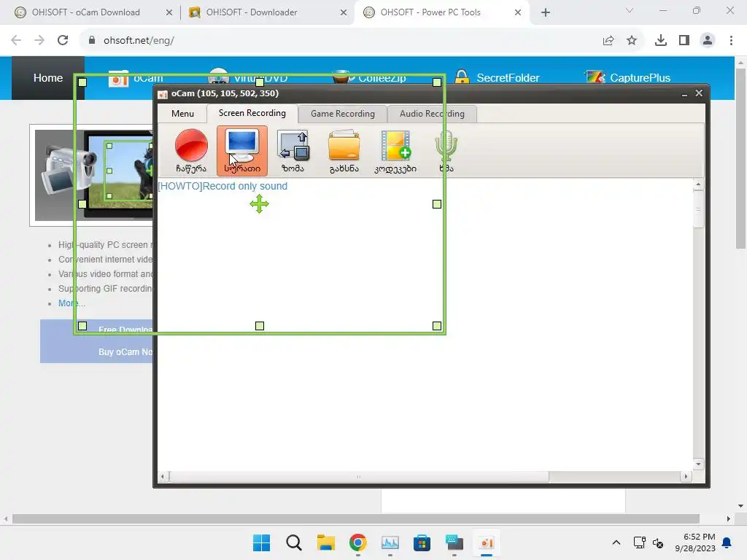The width and height of the screenshot is (747, 560).
Task: Switch to the OH!SOFT - Downloader browser tab
Action: click(252, 12)
